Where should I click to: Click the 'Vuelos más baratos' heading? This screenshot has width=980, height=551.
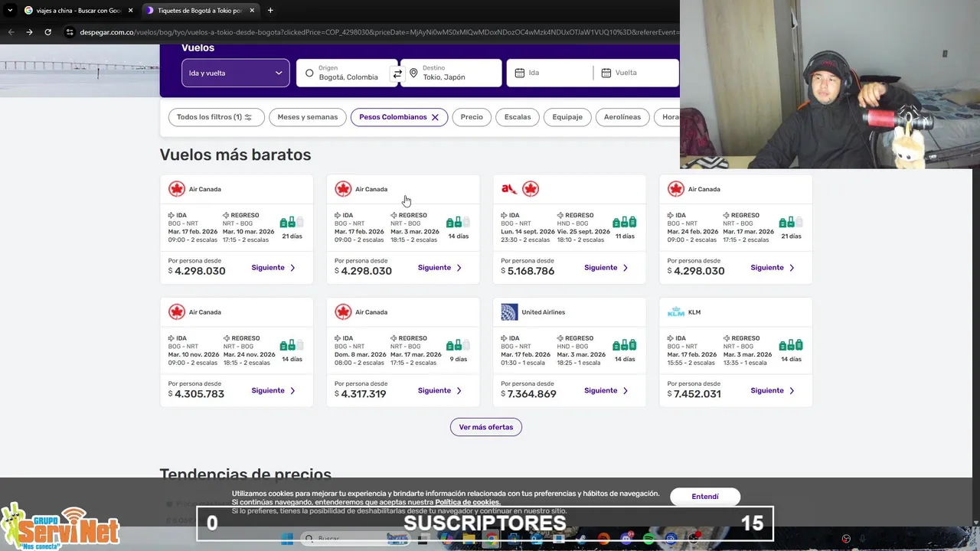[235, 155]
